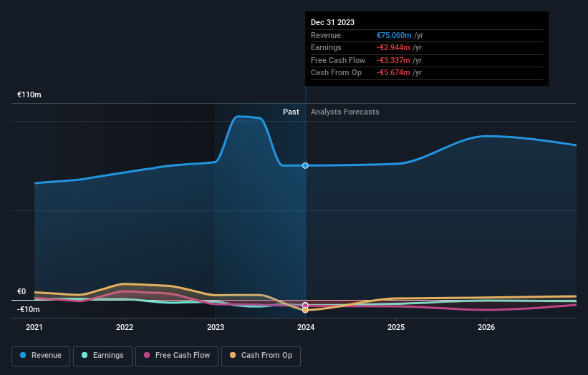The width and height of the screenshot is (588, 375).
Task: Select the 2026 x-axis label
Action: pyautogui.click(x=486, y=327)
